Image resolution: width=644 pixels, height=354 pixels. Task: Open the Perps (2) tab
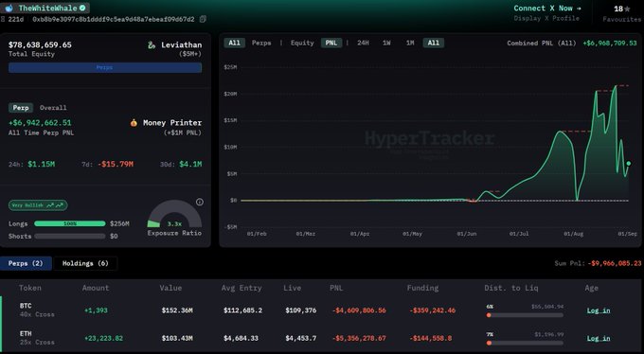click(26, 264)
